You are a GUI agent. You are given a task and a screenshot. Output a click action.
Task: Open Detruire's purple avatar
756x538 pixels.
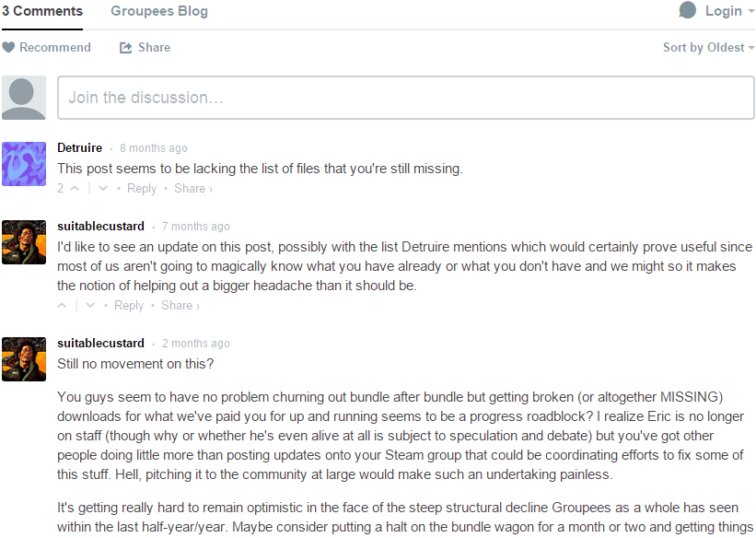pos(24,164)
